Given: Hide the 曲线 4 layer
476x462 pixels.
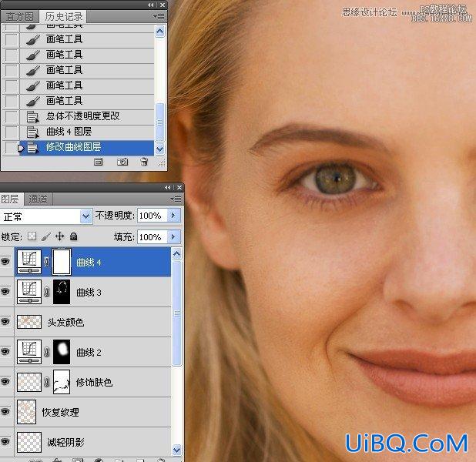Looking at the screenshot, I should click(5, 262).
